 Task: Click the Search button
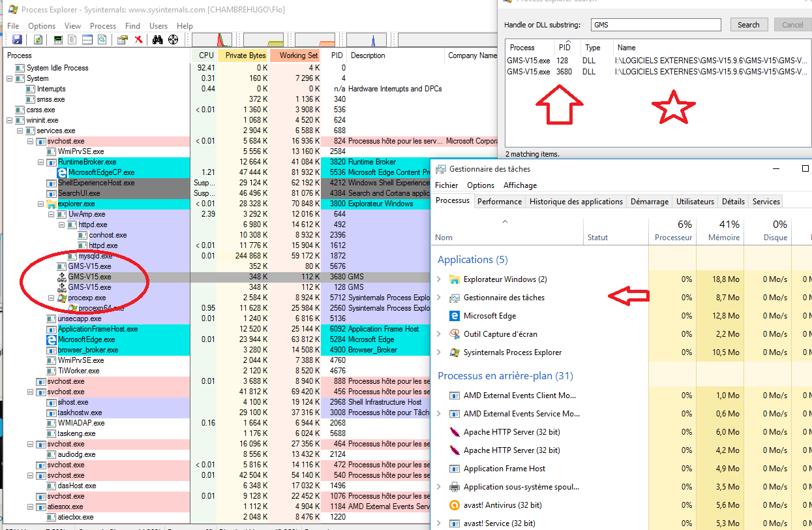[x=748, y=25]
